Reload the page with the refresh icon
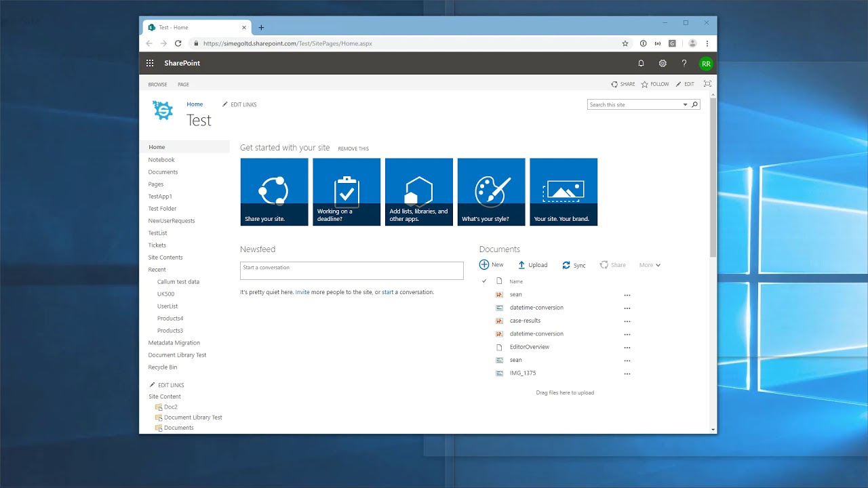Screen dimensions: 868x488 [178, 43]
